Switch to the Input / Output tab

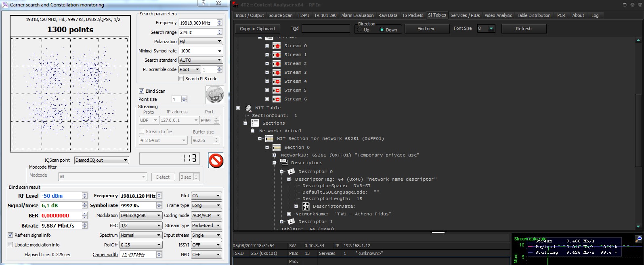(250, 15)
